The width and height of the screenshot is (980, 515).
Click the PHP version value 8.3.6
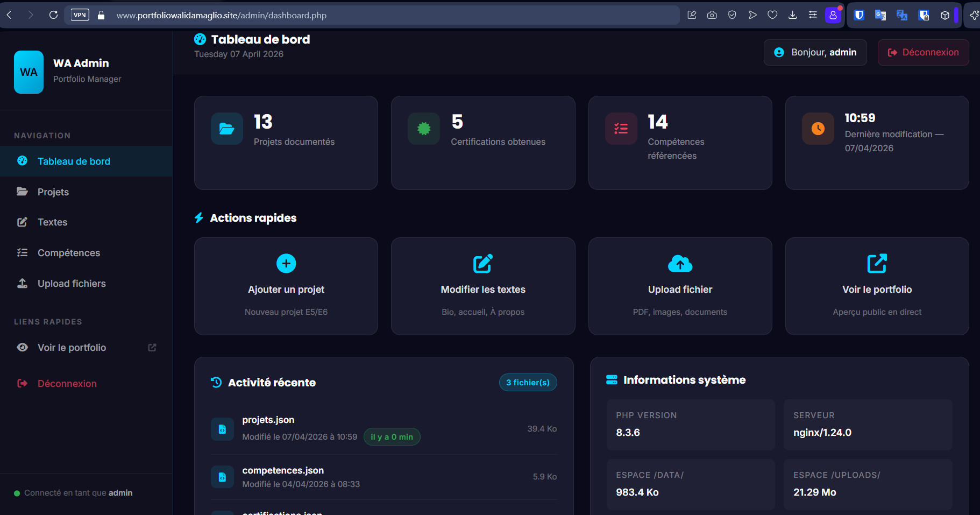point(628,433)
